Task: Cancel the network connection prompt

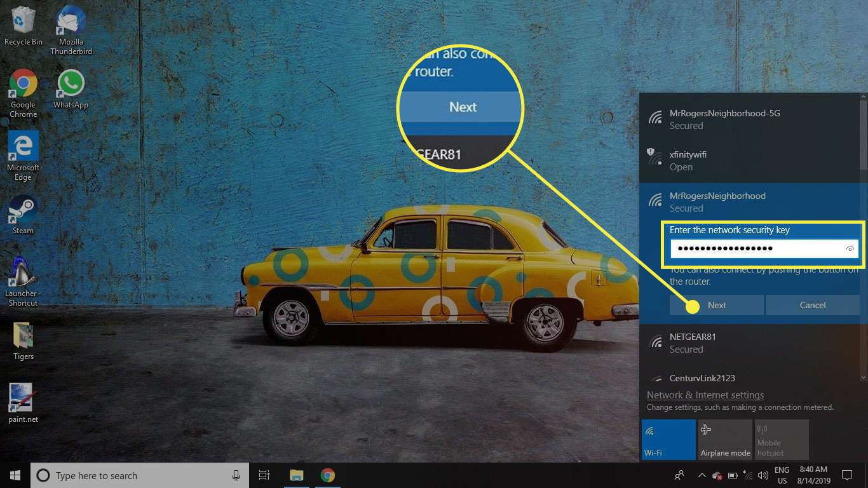Action: click(813, 305)
